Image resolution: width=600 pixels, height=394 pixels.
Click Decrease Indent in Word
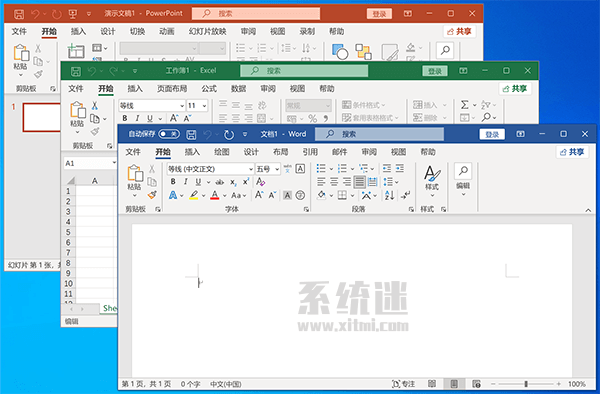pyautogui.click(x=387, y=168)
